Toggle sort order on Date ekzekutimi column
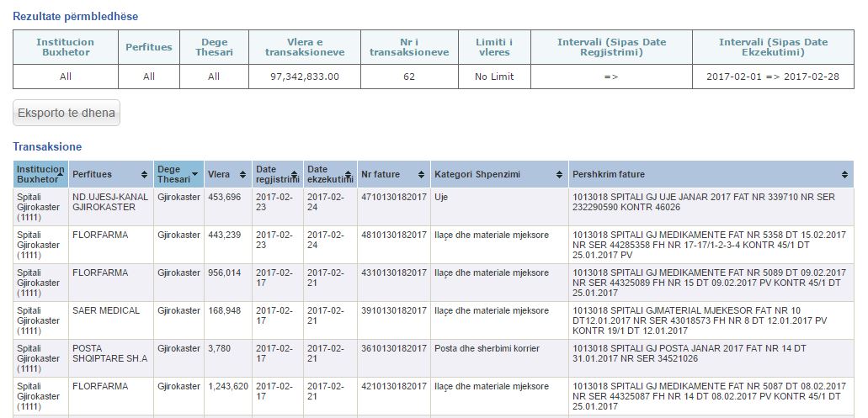Viewport: 868px width, 418px height. [x=349, y=174]
